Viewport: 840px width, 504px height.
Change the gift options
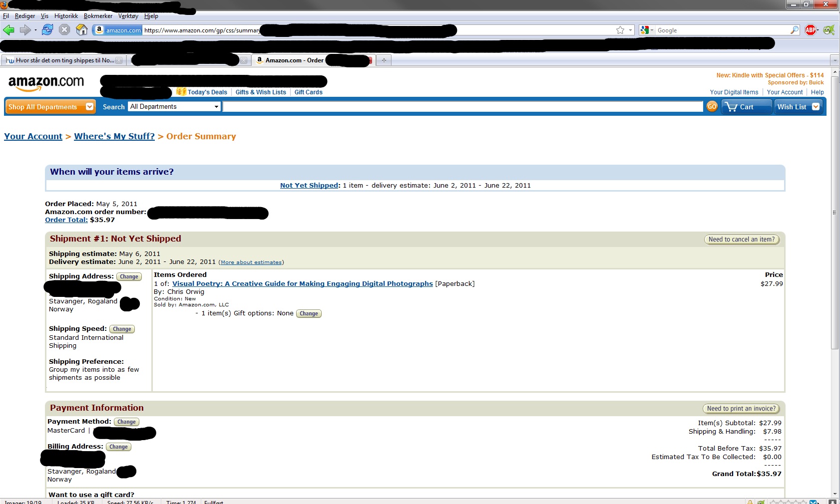tap(309, 313)
